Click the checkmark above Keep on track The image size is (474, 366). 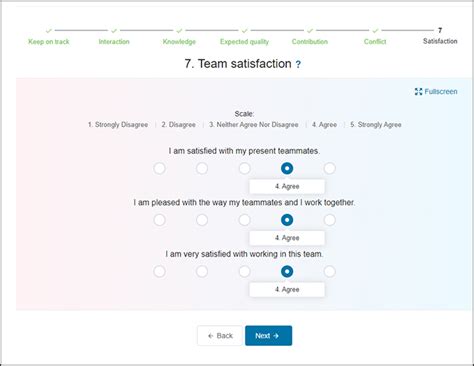pyautogui.click(x=49, y=31)
